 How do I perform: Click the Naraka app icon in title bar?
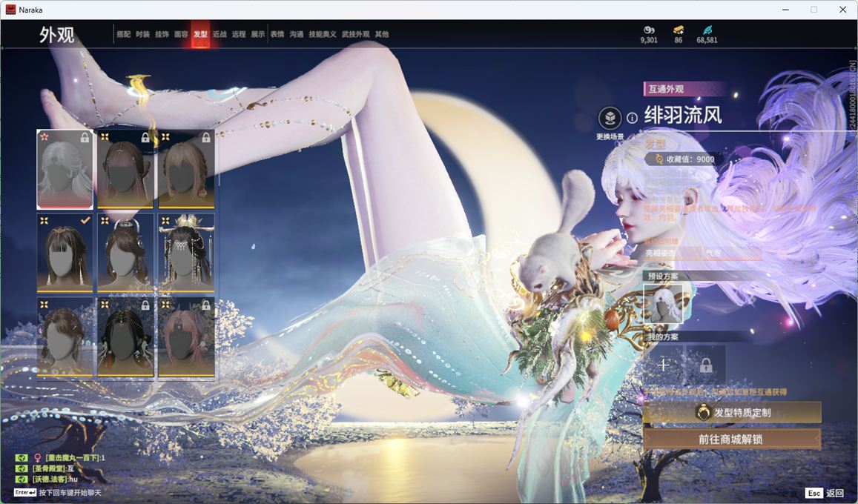click(10, 10)
